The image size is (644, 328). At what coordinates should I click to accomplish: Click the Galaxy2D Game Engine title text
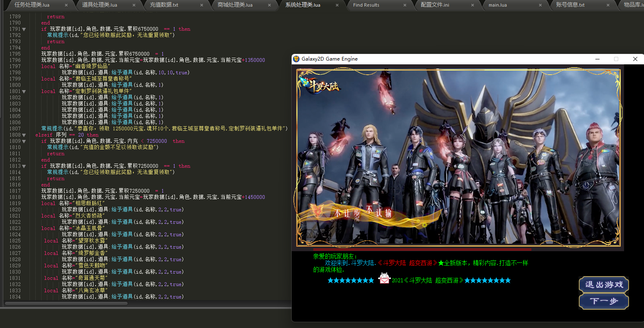coord(329,59)
